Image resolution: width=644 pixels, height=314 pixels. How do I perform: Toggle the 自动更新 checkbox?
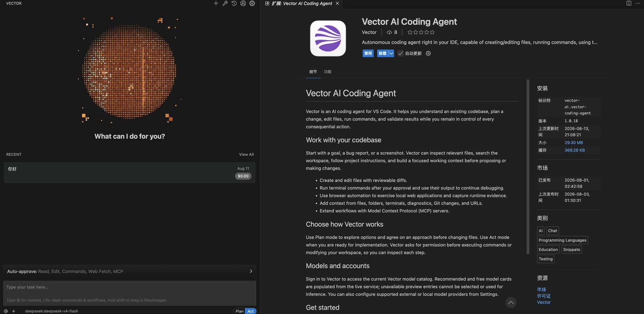(400, 53)
